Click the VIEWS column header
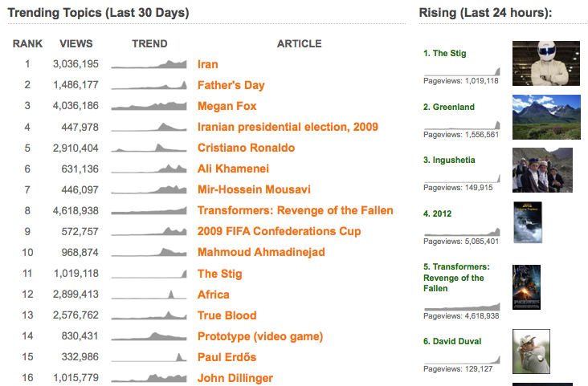Screen dimensions: 588x386 (x=76, y=44)
